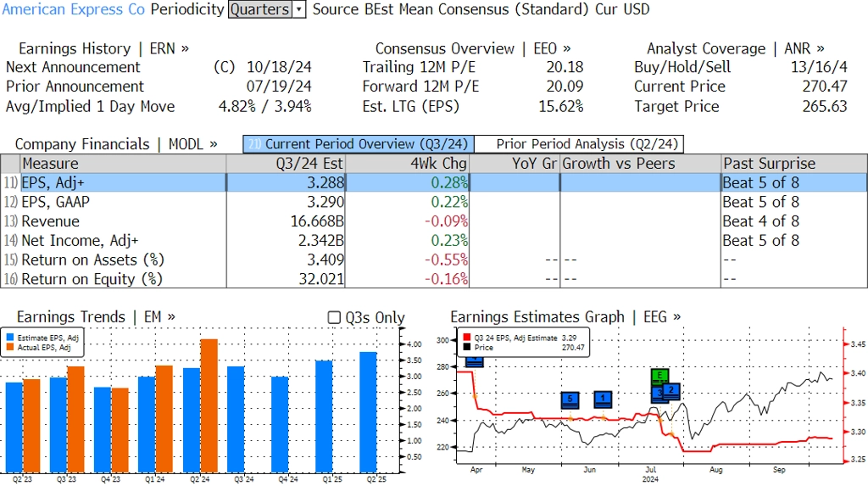868x486 pixels.
Task: Click the YoY Gr column header
Action: tap(515, 164)
